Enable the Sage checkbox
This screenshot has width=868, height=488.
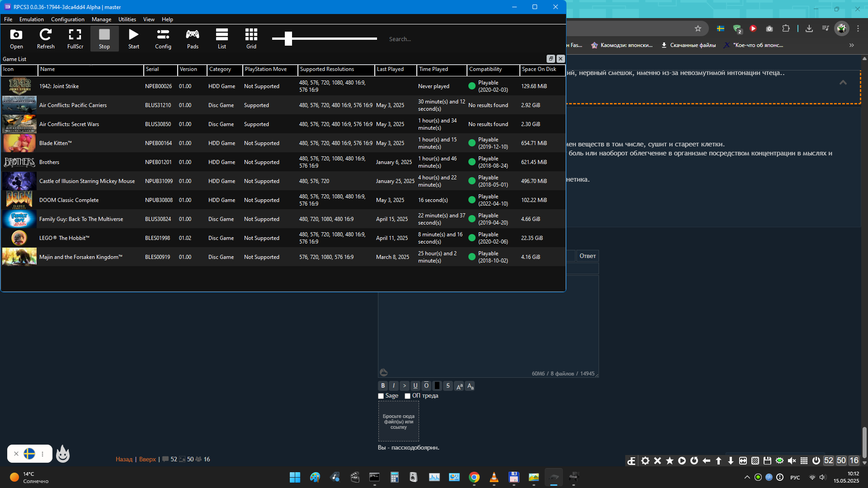pos(381,396)
